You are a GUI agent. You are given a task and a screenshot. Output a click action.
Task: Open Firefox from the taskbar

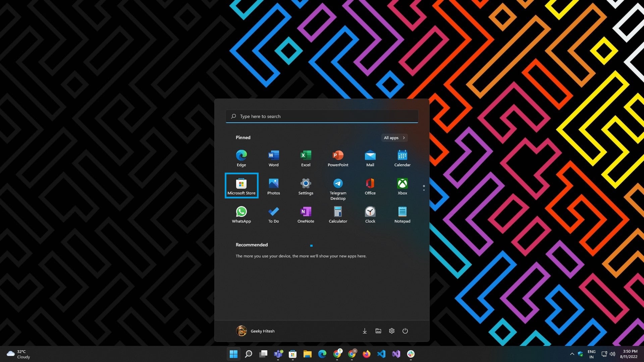[366, 354]
